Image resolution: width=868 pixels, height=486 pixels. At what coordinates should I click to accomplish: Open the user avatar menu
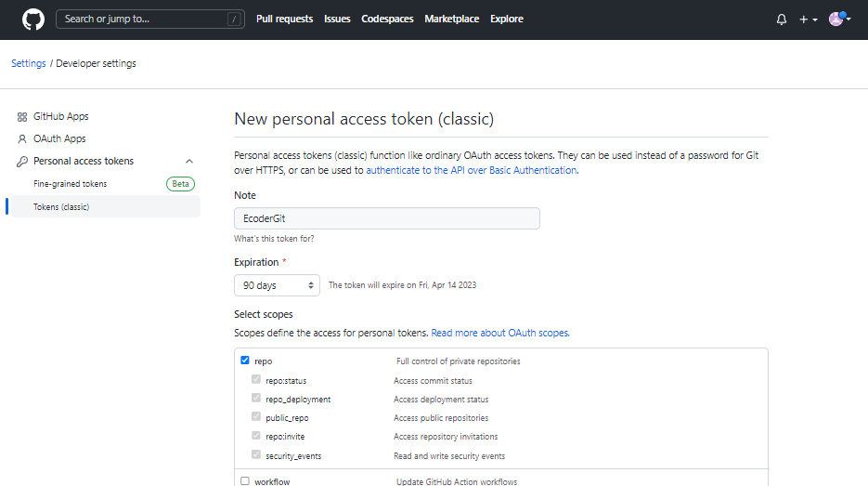point(838,19)
